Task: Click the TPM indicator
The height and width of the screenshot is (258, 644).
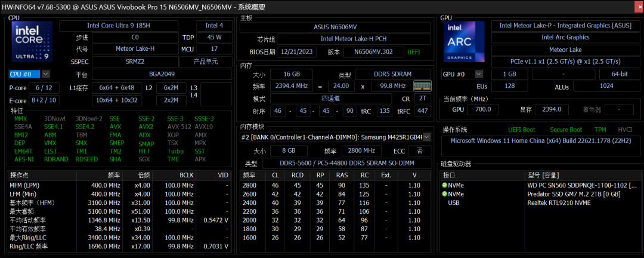Action: click(x=600, y=130)
